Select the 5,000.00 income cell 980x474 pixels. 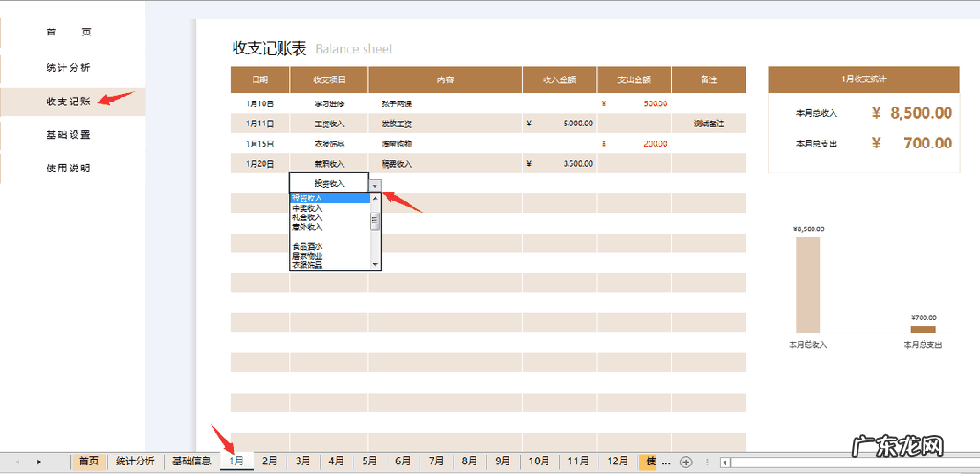point(559,124)
